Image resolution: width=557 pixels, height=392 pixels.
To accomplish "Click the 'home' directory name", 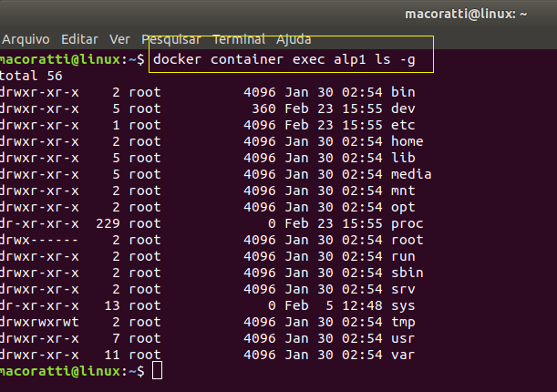I will click(407, 141).
